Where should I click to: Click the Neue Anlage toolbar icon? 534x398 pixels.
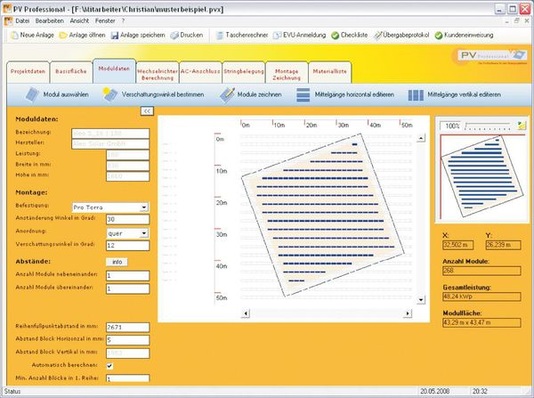coord(15,35)
